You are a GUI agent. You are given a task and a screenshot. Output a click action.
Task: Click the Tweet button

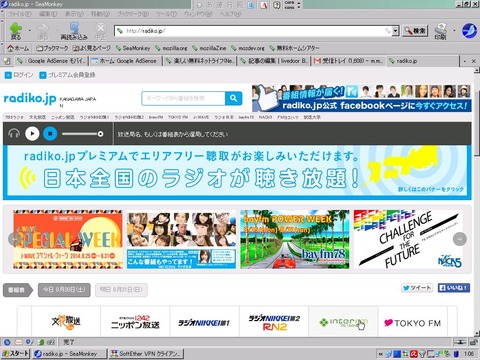pos(417,288)
